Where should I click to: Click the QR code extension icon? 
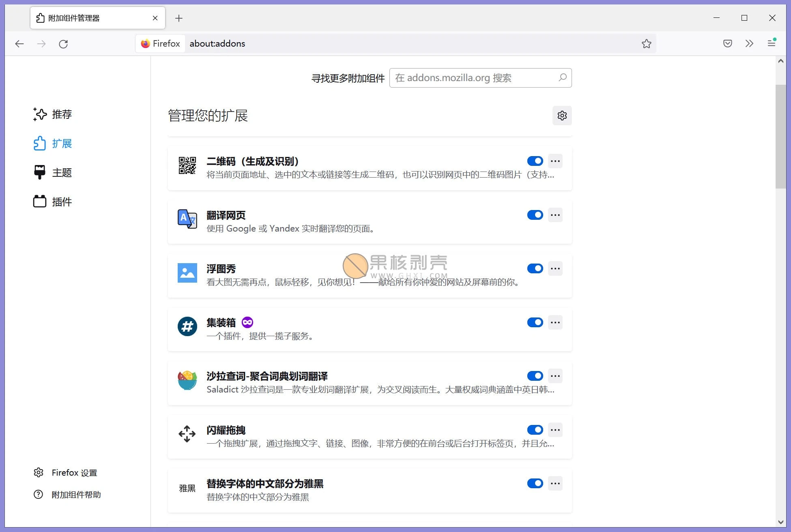187,166
